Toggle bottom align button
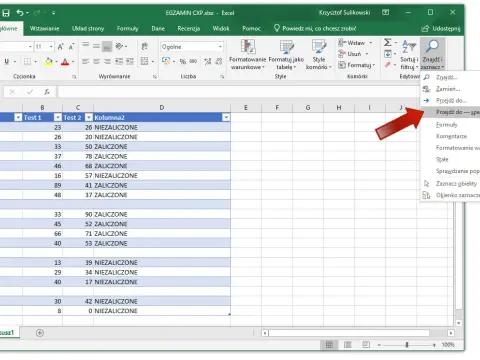 (x=107, y=46)
